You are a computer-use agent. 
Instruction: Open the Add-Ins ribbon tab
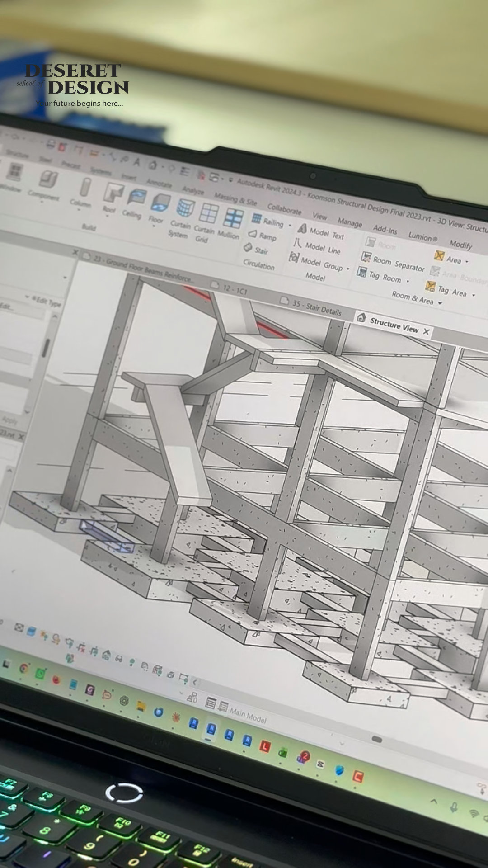pos(385,229)
